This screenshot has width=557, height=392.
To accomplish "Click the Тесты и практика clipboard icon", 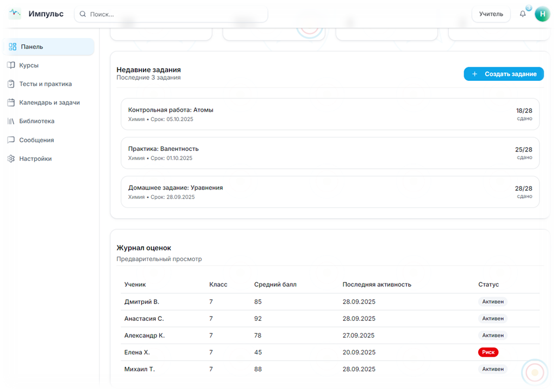I will [11, 84].
